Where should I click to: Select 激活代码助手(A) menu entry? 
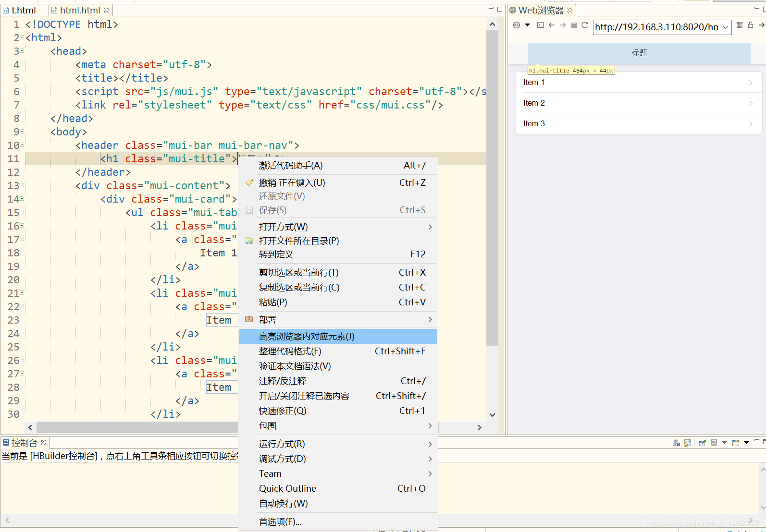coord(338,166)
